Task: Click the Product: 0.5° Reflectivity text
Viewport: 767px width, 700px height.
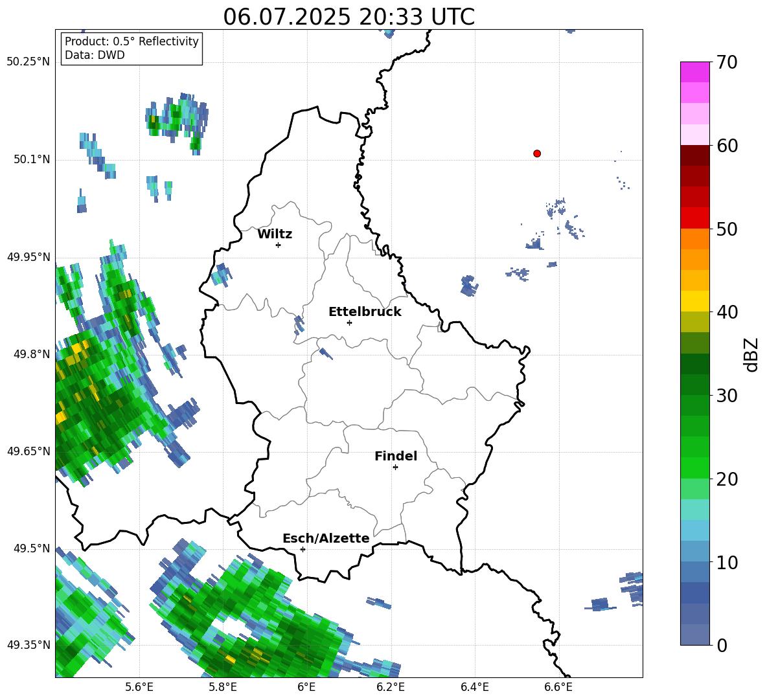Action: coord(132,41)
